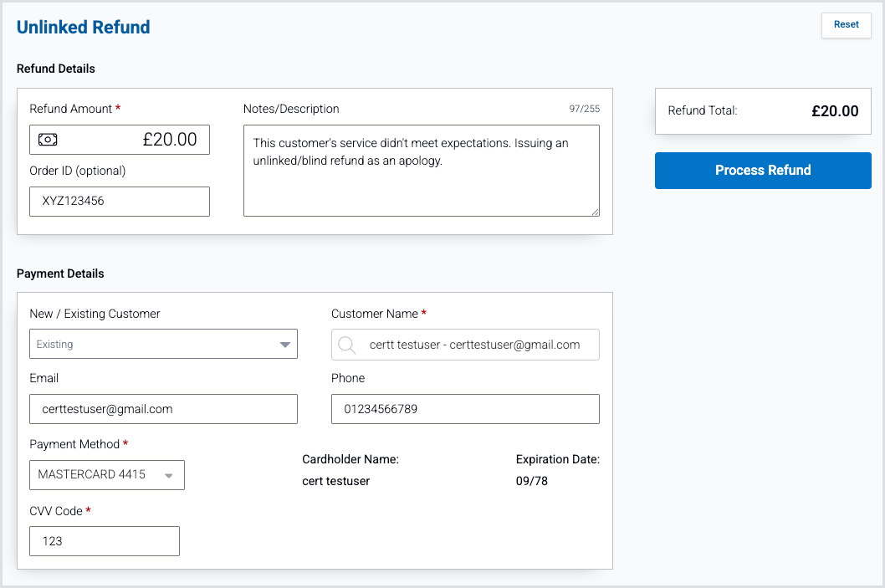Reset the refund form
This screenshot has width=885, height=588.
pos(846,25)
